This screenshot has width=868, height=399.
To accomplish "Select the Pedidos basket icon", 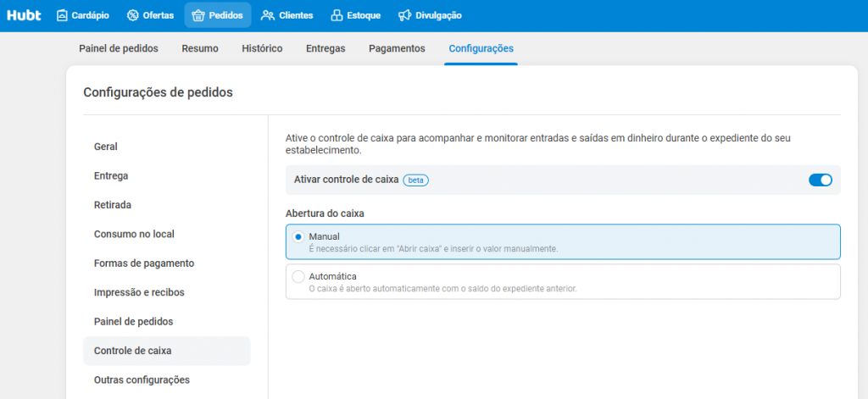I will tap(198, 15).
